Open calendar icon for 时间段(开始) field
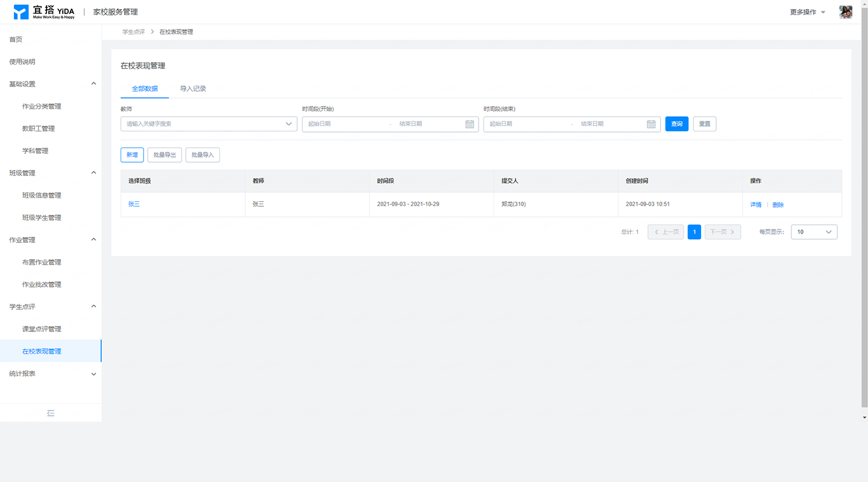Screen dimensions: 868x482 pos(470,124)
